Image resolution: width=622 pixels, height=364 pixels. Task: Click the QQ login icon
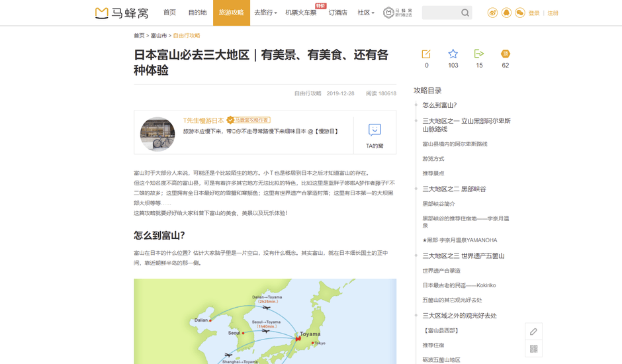[x=506, y=13]
